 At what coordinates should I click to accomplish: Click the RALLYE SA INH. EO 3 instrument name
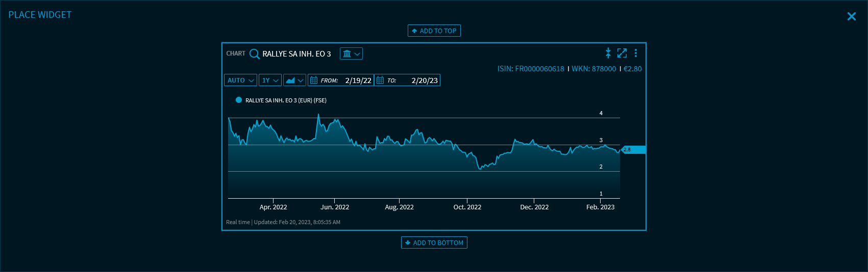(x=296, y=54)
